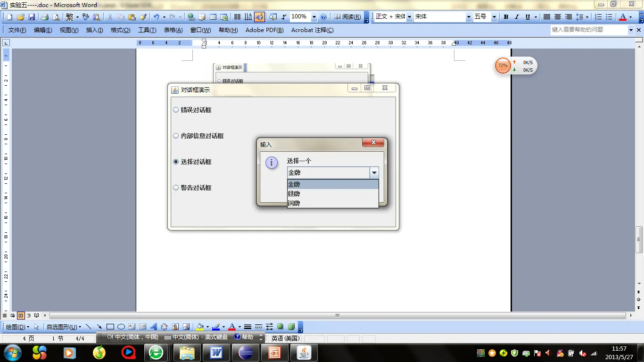Click the Paste clipboard icon
The image size is (644, 362).
pyautogui.click(x=132, y=17)
